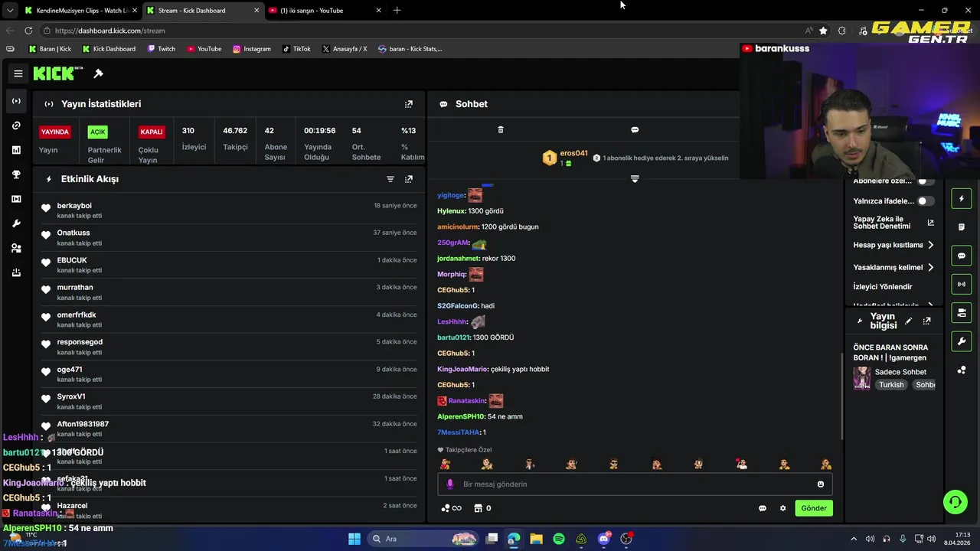
Task: Open the green support chat bubble
Action: (955, 502)
